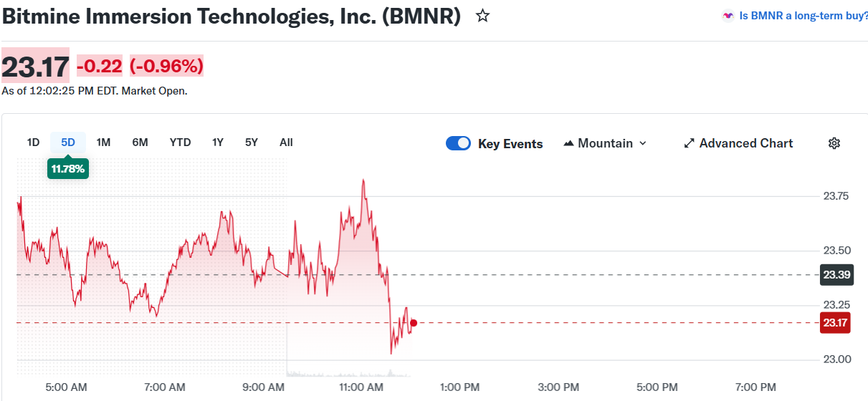This screenshot has width=868, height=401.
Task: Click the red current-price dot on chart
Action: click(414, 323)
